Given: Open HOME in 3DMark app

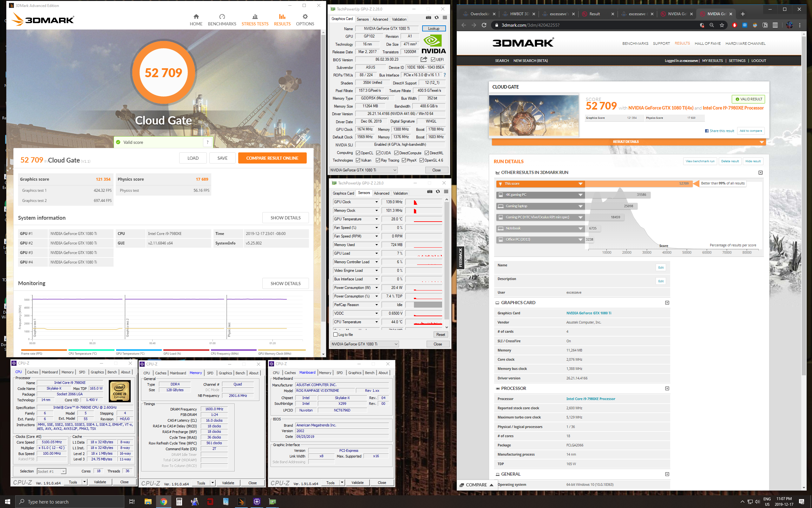Looking at the screenshot, I should 196,20.
